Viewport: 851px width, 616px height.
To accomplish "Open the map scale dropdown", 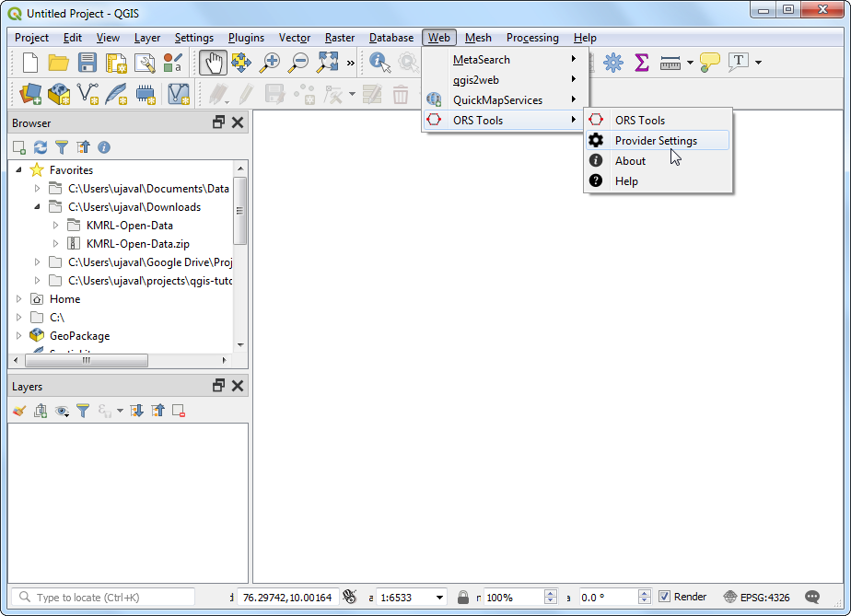I will pos(439,597).
